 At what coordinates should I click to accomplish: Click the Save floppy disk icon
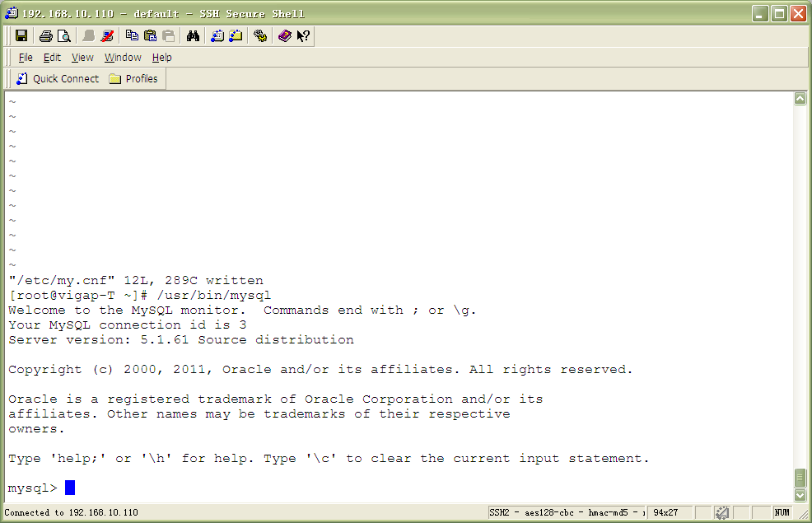pos(21,35)
